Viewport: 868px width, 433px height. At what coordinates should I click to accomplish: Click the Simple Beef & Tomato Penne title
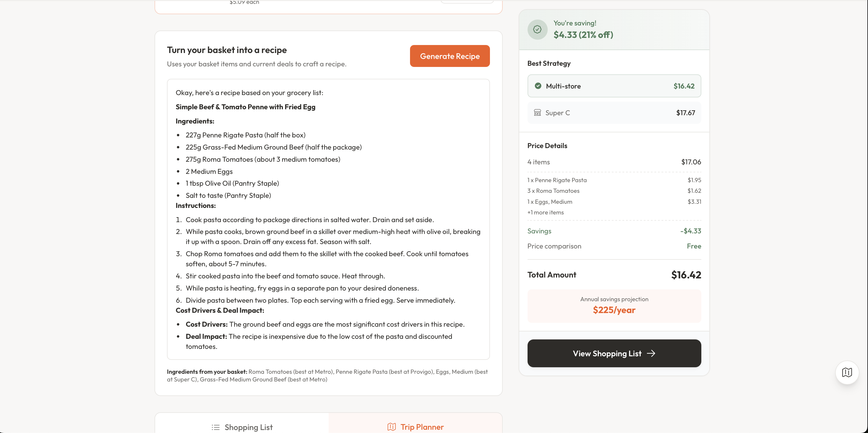[x=245, y=107]
